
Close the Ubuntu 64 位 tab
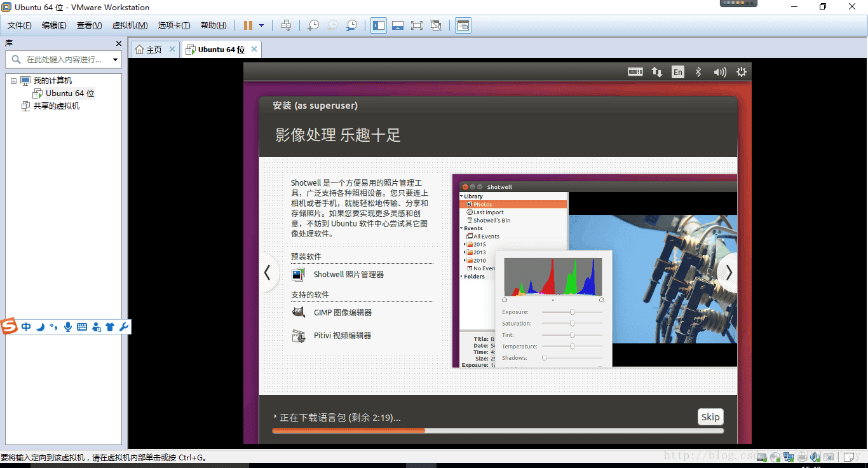(254, 49)
